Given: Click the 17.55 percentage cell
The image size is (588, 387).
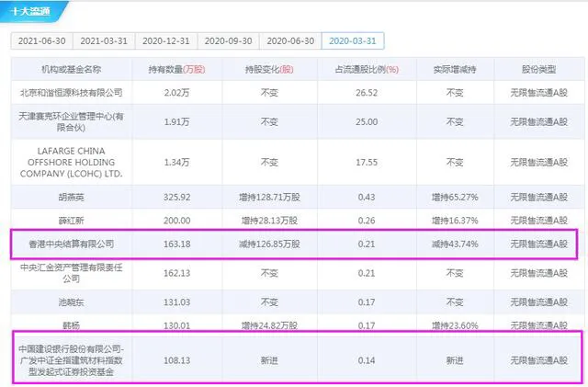Looking at the screenshot, I should [367, 162].
